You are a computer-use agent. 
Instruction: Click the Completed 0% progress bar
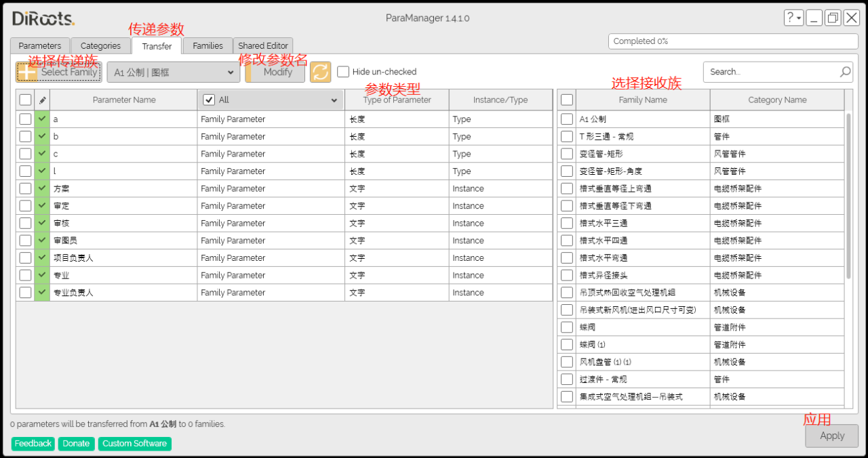tap(733, 41)
